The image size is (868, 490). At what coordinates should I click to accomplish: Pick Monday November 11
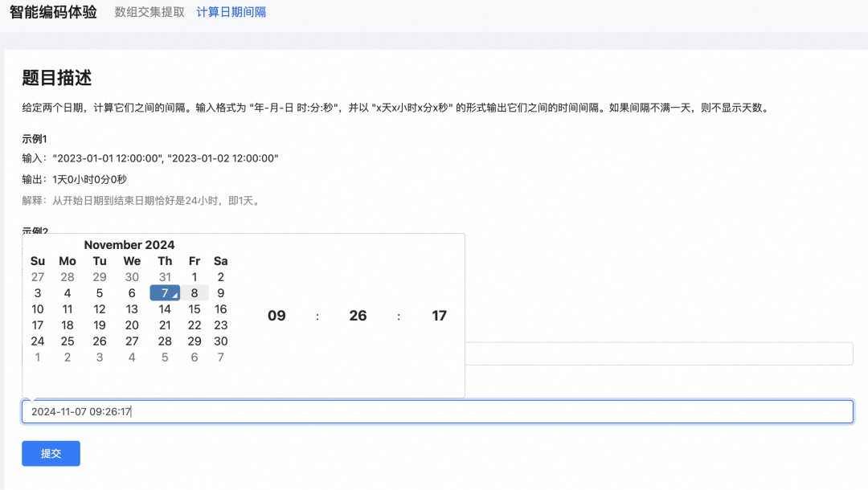68,309
